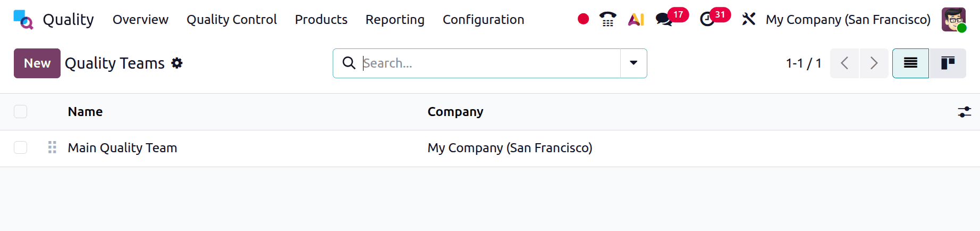
Task: Grab the Main Quality Team drag handle
Action: [52, 147]
